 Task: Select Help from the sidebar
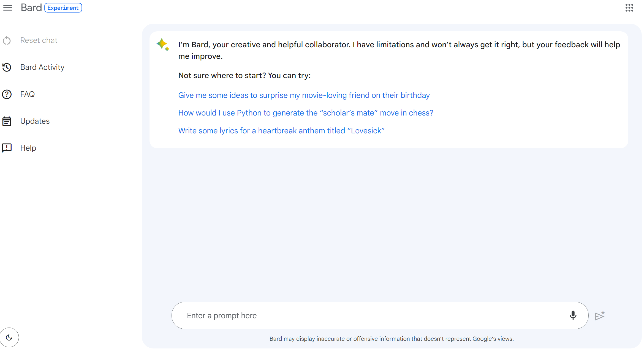[x=28, y=148]
